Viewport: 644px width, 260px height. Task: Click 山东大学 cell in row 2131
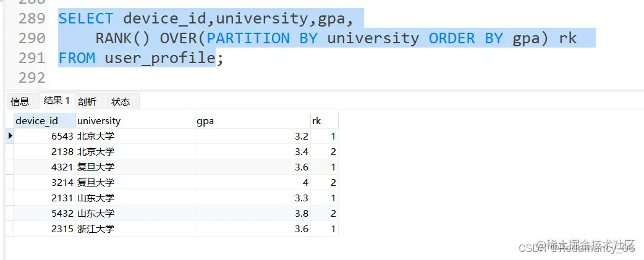click(x=135, y=198)
